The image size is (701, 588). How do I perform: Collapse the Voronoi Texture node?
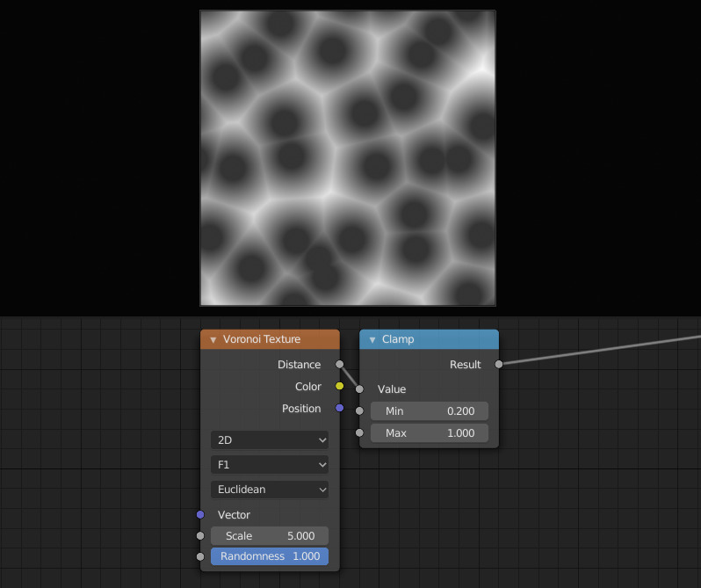pos(213,340)
